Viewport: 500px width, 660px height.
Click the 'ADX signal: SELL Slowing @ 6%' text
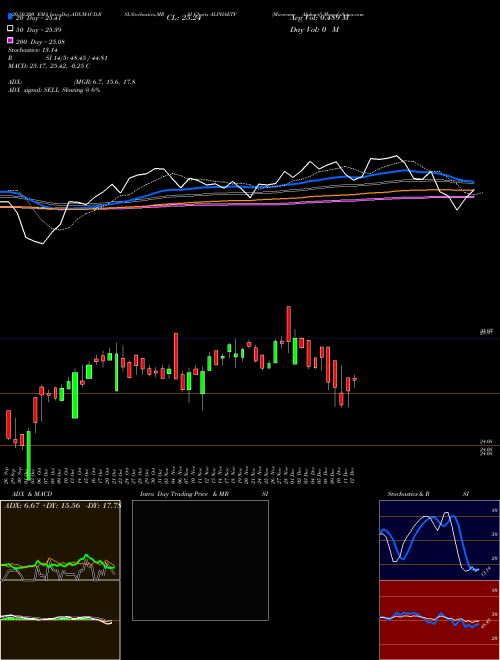click(x=54, y=90)
